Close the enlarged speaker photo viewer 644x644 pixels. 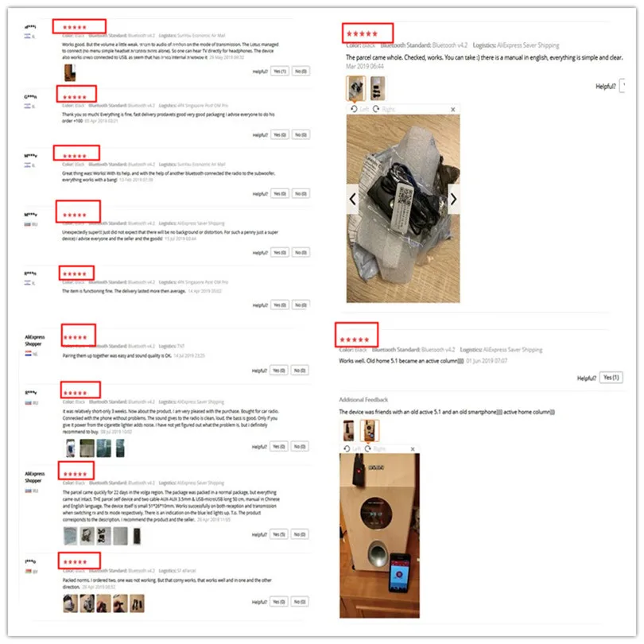(413, 449)
